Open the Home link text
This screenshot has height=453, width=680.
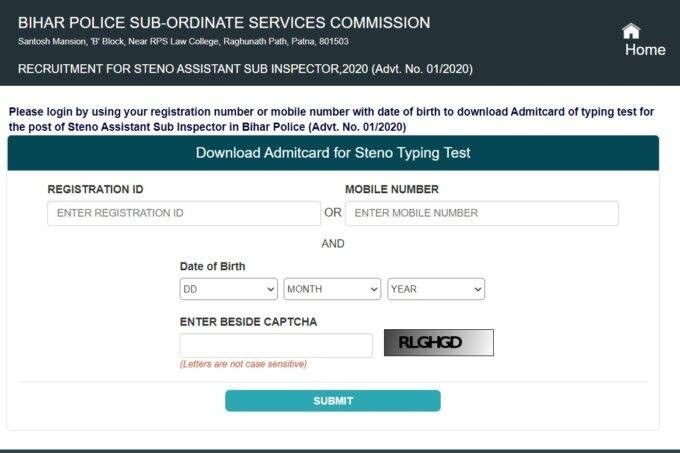(x=645, y=50)
